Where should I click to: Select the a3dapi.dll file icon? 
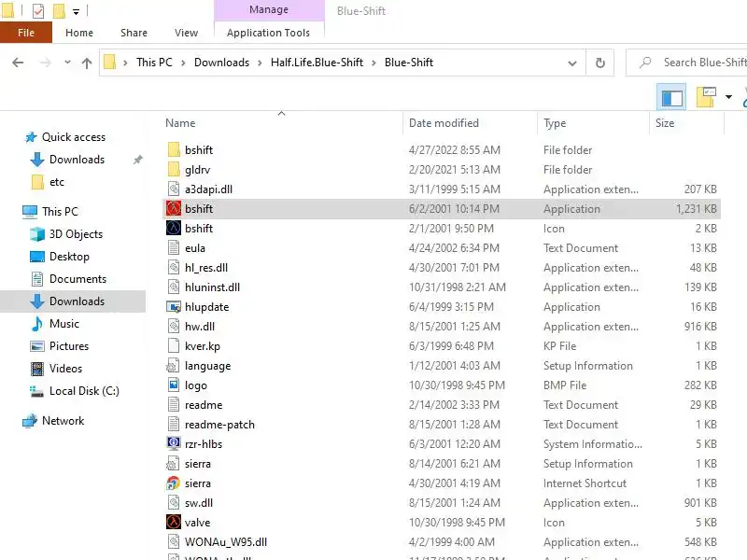click(x=174, y=189)
